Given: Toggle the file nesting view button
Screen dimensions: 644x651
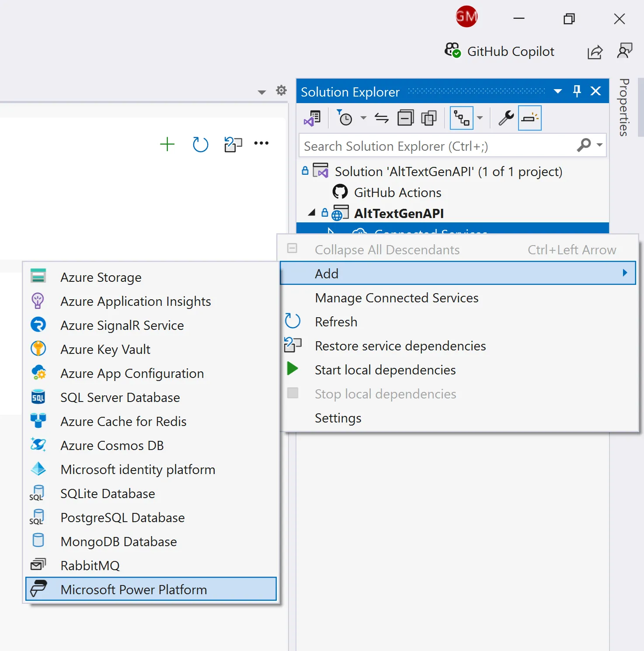Looking at the screenshot, I should pos(462,118).
